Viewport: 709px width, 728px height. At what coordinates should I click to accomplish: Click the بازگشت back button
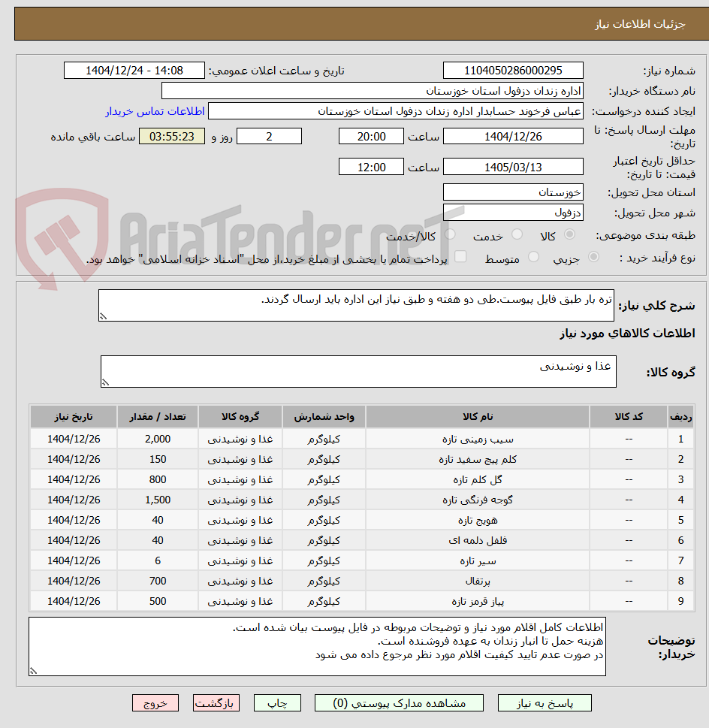coord(216,703)
